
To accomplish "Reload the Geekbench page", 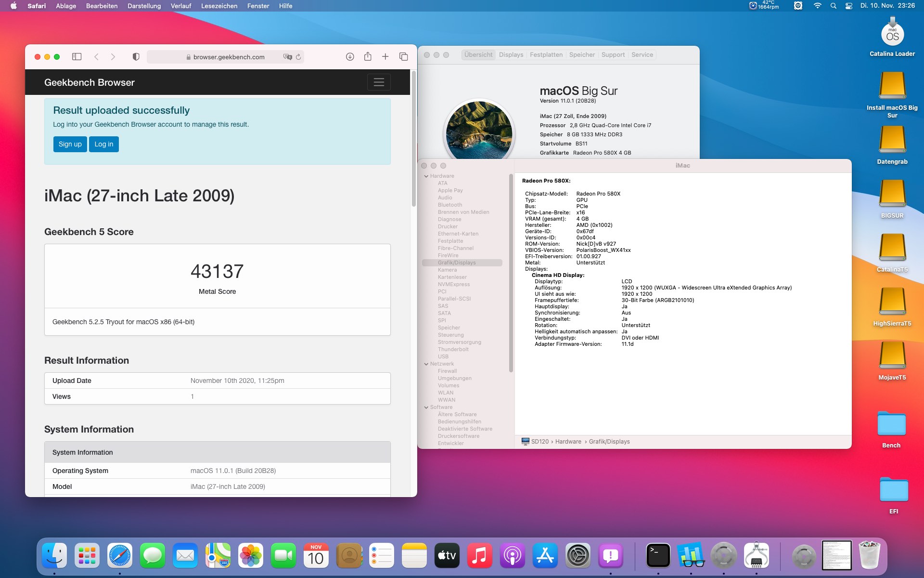I will tap(298, 57).
